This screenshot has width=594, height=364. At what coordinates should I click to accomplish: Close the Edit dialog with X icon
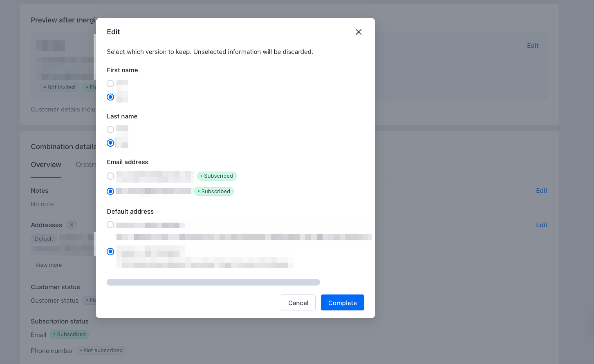[x=358, y=32]
